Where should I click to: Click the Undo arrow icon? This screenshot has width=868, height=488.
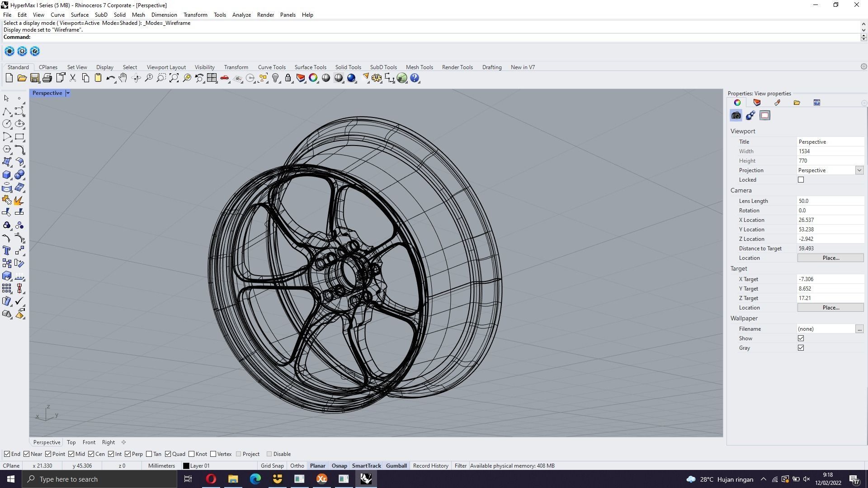click(x=110, y=78)
